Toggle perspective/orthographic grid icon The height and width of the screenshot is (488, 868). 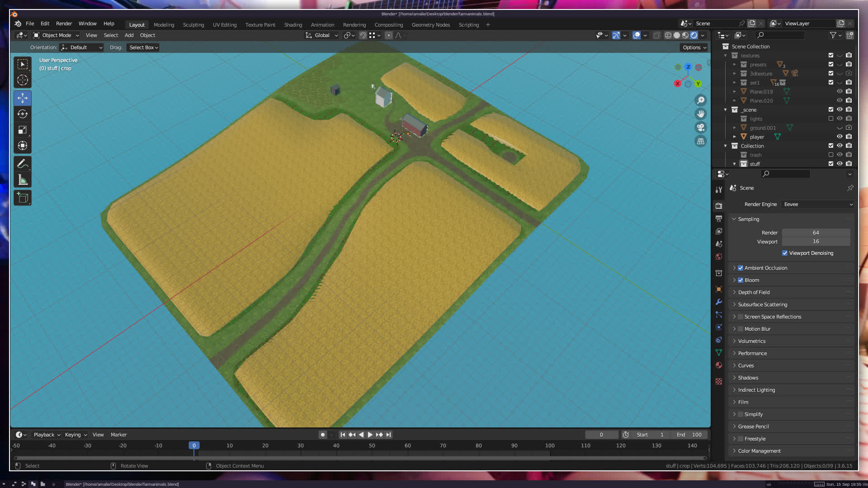(701, 141)
